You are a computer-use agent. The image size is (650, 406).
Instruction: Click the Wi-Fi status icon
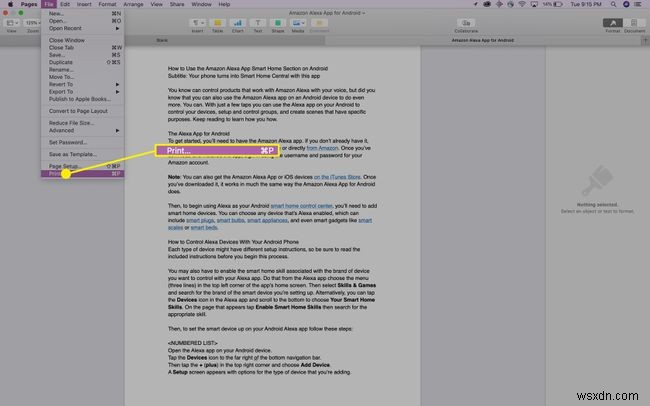point(522,4)
